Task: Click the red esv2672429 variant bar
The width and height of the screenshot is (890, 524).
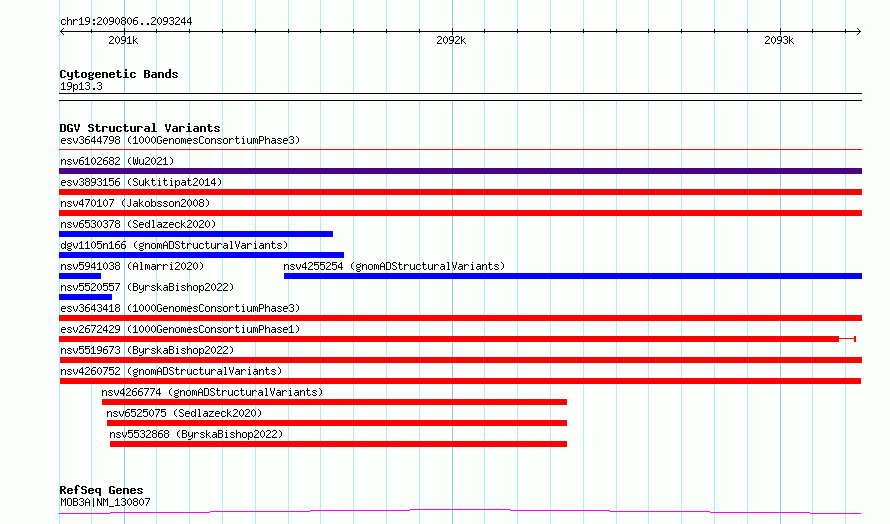Action: [449, 339]
